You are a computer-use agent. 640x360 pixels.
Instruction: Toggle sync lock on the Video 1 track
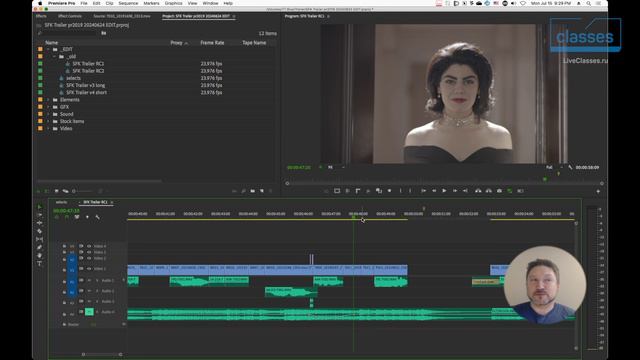click(81, 269)
